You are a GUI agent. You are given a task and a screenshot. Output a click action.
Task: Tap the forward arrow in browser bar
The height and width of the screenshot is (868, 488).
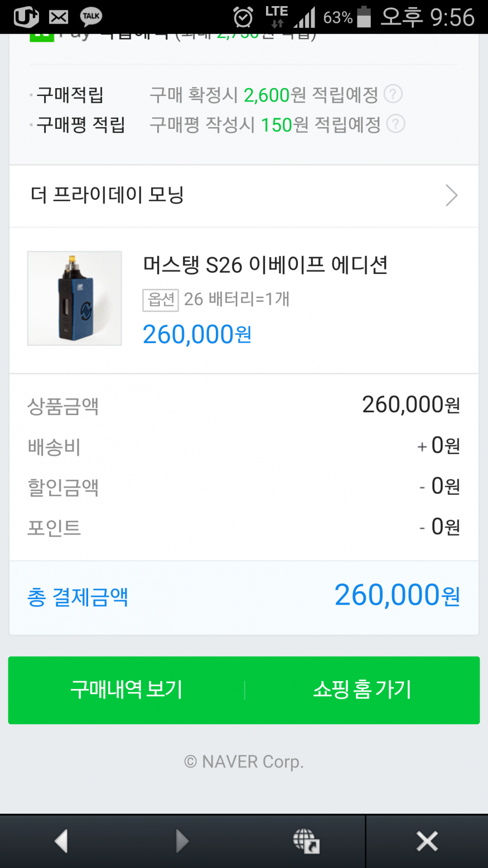pyautogui.click(x=182, y=841)
